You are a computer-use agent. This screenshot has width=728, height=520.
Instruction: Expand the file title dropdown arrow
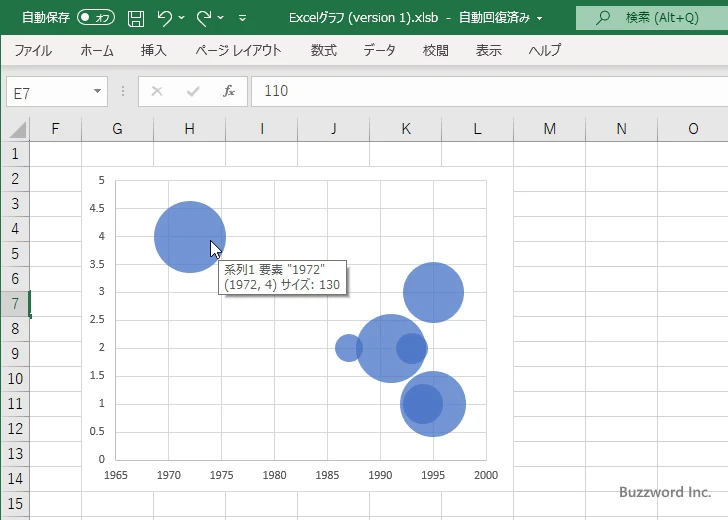pos(540,18)
